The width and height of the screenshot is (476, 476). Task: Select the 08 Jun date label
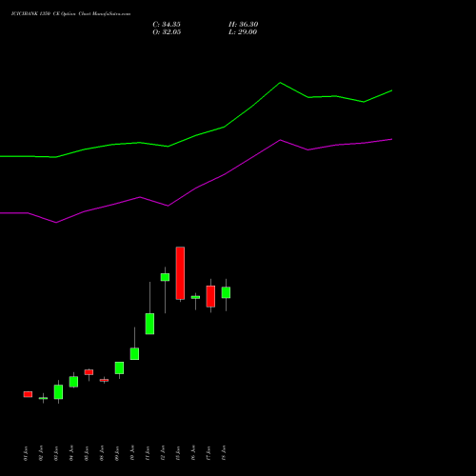[x=102, y=453]
